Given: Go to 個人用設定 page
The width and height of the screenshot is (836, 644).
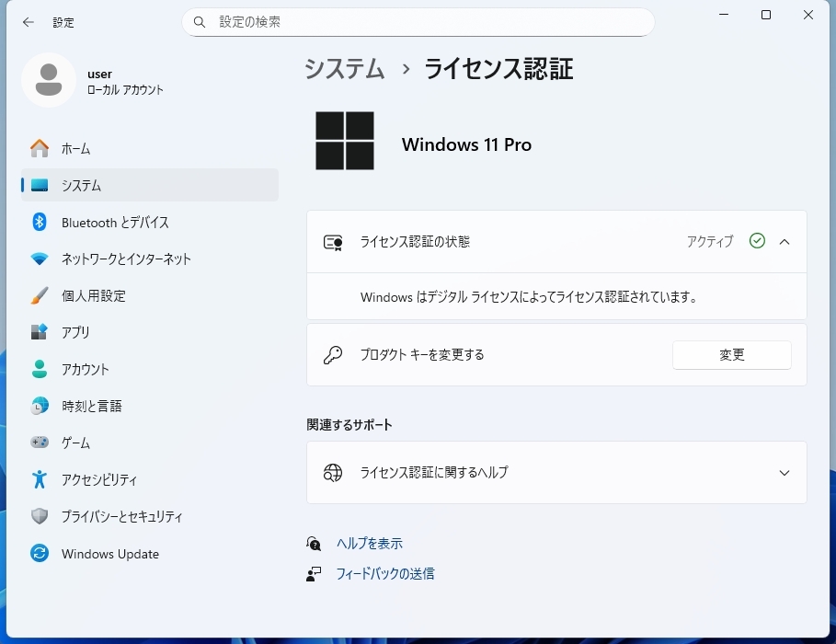Looking at the screenshot, I should 150,295.
